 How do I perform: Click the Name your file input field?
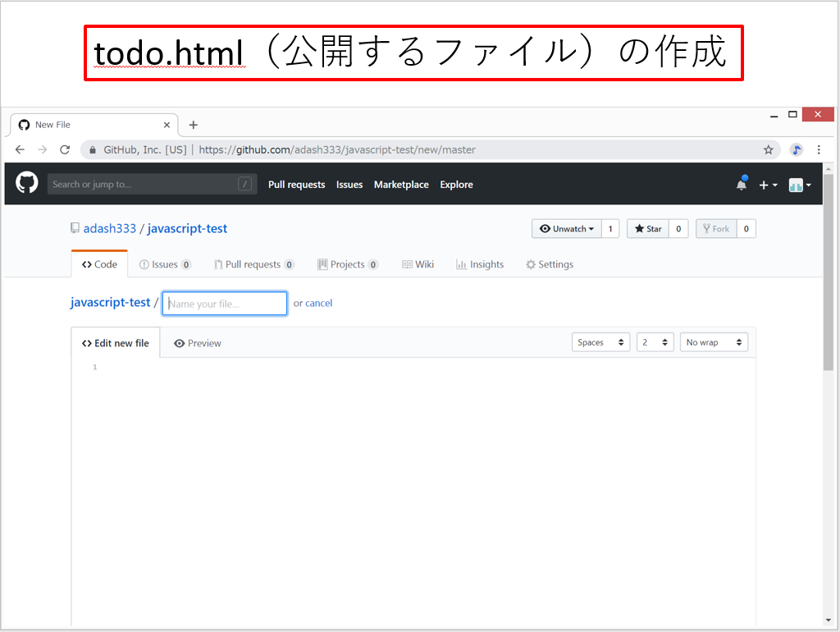point(225,304)
